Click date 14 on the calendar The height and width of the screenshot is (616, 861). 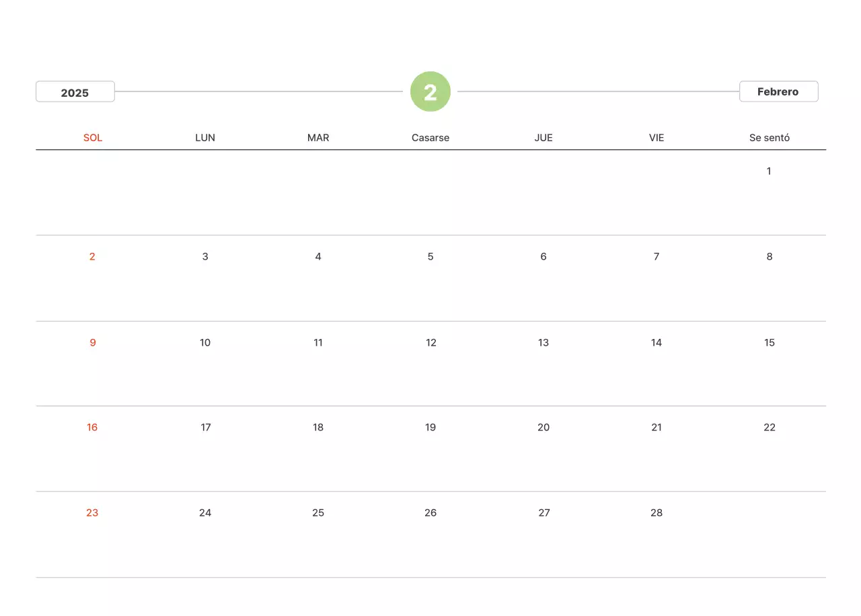[x=657, y=343]
